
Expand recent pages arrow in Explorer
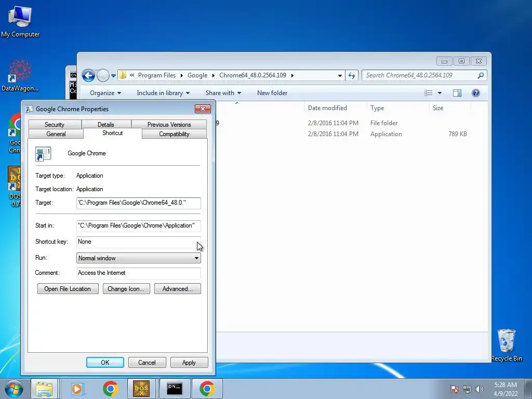pos(113,76)
